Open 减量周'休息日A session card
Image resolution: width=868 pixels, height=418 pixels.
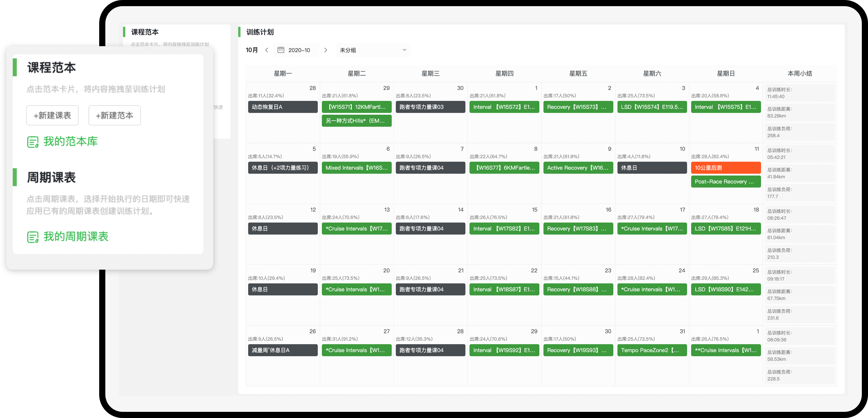(282, 350)
